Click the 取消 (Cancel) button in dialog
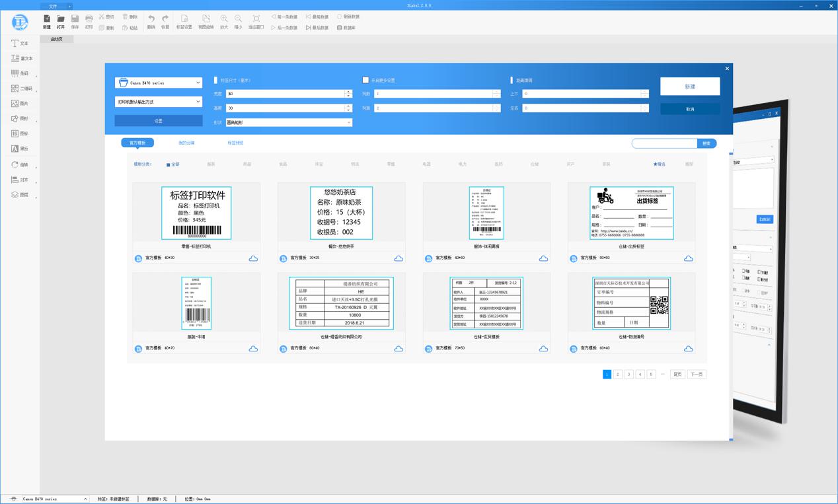The height and width of the screenshot is (504, 838). click(690, 109)
